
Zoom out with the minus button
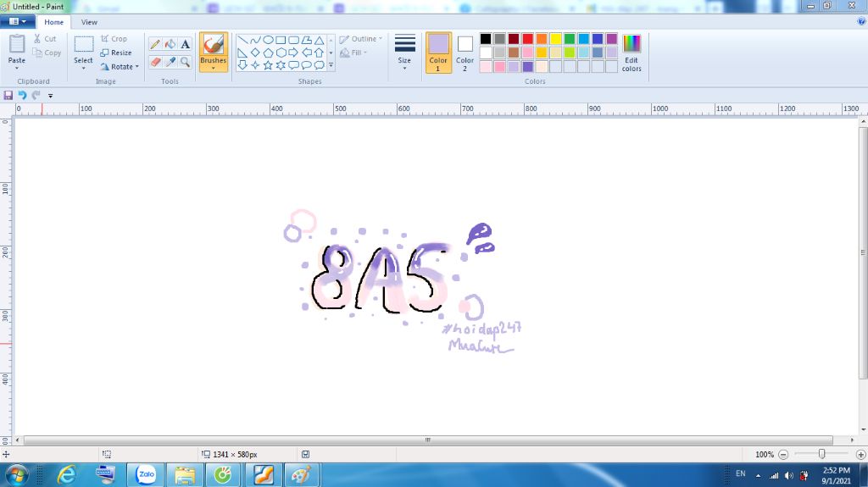[x=783, y=454]
